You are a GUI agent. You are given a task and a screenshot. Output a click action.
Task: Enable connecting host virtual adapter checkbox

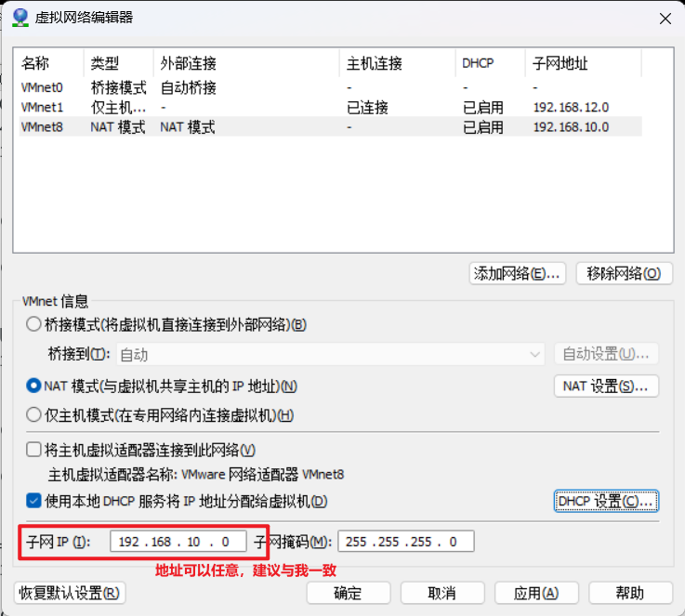tap(34, 451)
